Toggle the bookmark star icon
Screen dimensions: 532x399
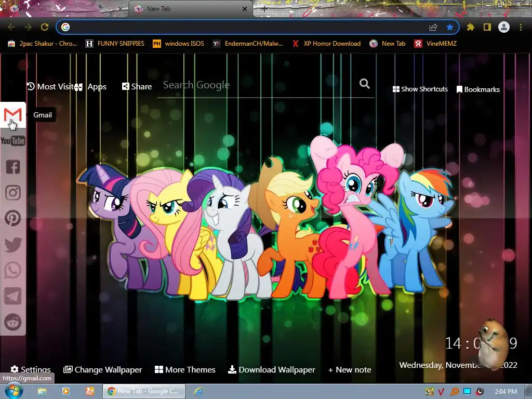coord(450,27)
